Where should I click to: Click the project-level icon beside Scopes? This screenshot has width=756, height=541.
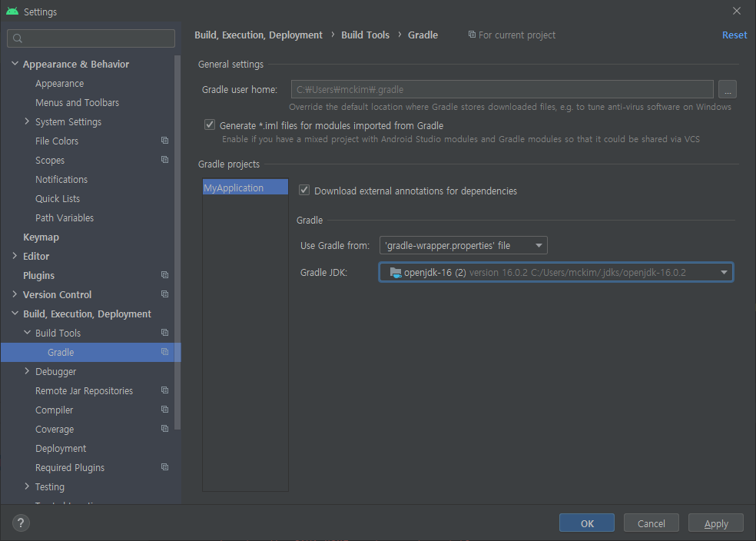click(x=165, y=160)
